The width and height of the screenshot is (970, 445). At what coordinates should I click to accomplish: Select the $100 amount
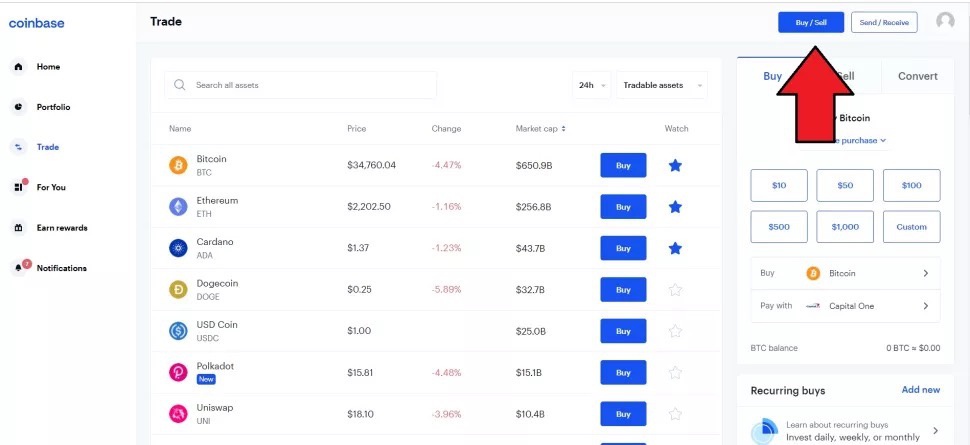(911, 186)
